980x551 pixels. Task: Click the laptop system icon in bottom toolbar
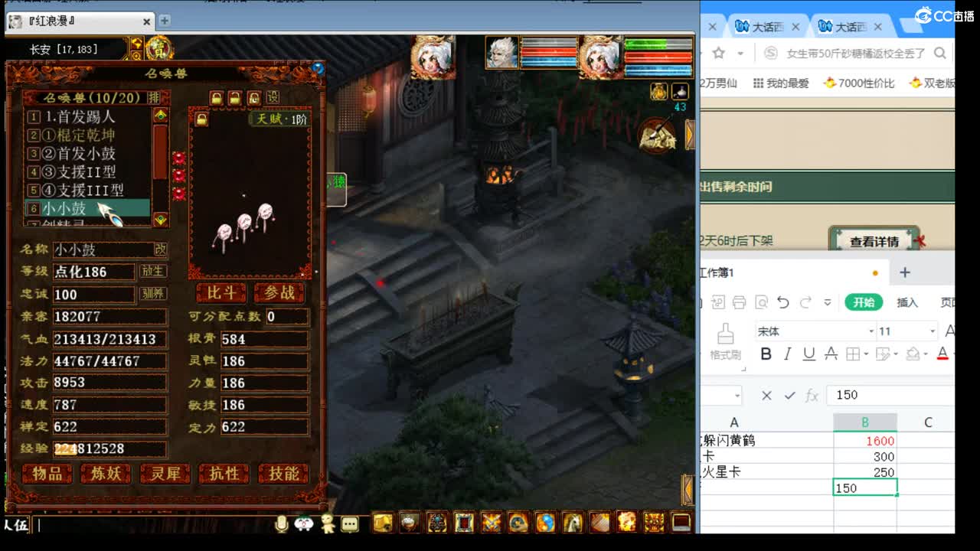[x=681, y=523]
